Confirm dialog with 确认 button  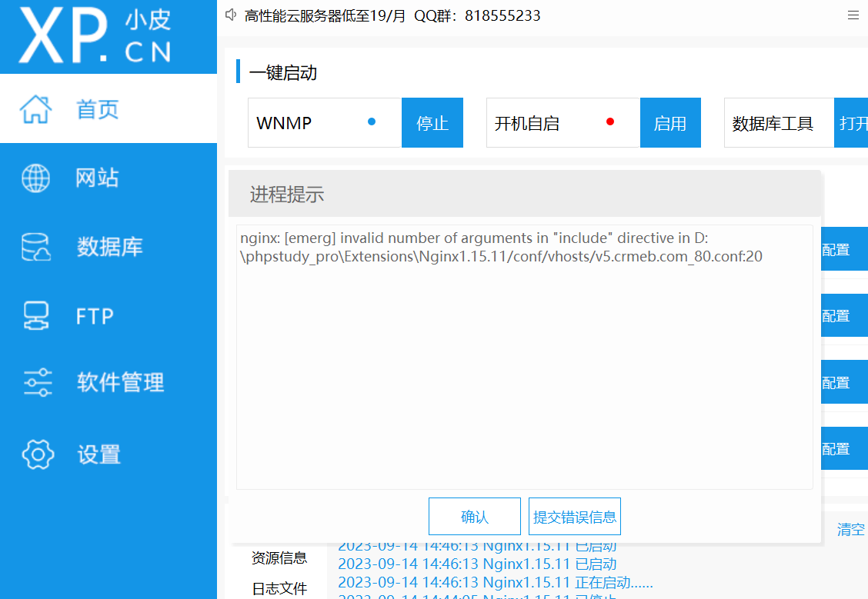tap(475, 517)
